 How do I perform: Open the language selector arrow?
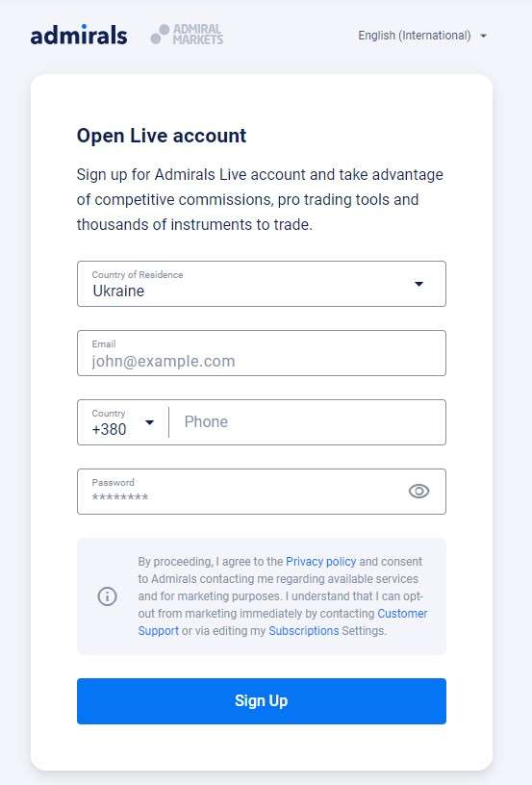(x=484, y=36)
